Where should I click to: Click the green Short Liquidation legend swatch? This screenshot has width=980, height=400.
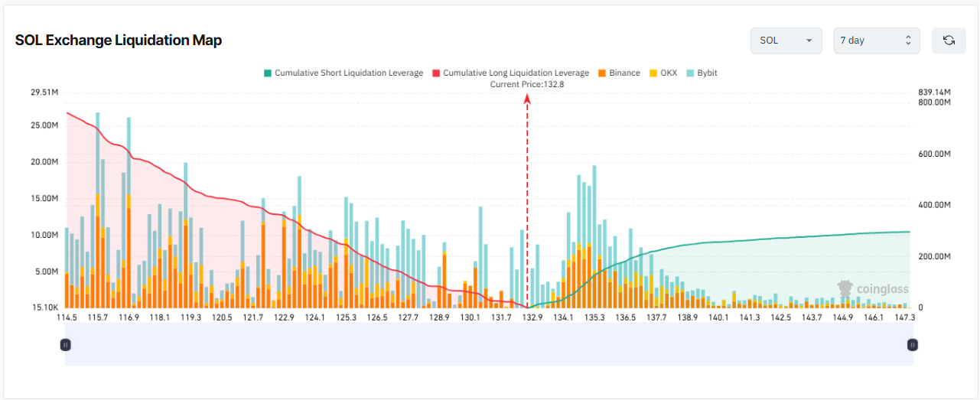(267, 73)
